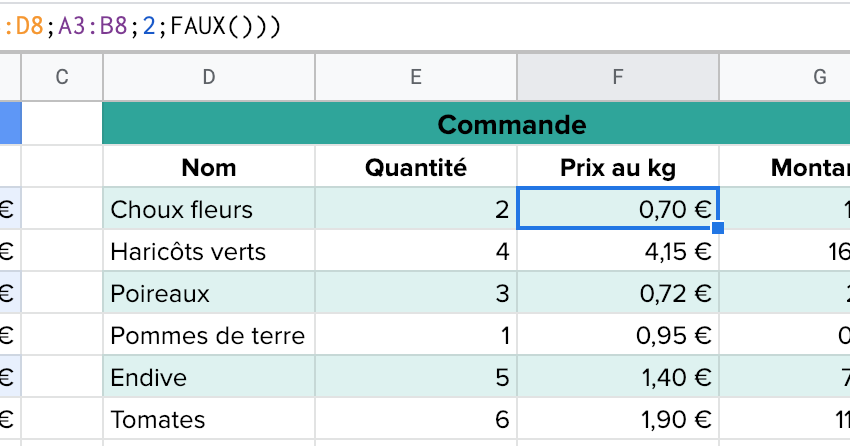Click the Commande merged header cell

click(511, 125)
